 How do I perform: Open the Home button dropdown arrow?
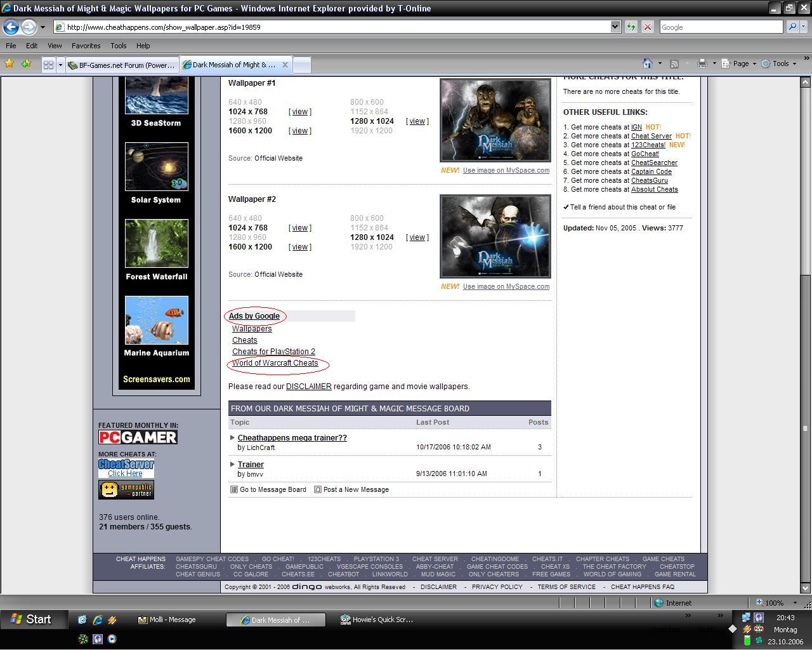click(x=660, y=63)
